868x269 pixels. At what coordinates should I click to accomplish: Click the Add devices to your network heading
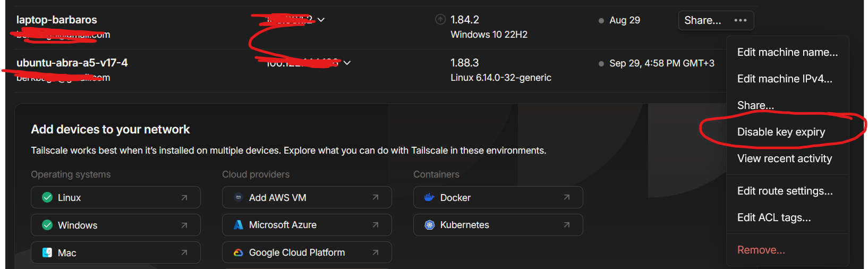click(110, 129)
